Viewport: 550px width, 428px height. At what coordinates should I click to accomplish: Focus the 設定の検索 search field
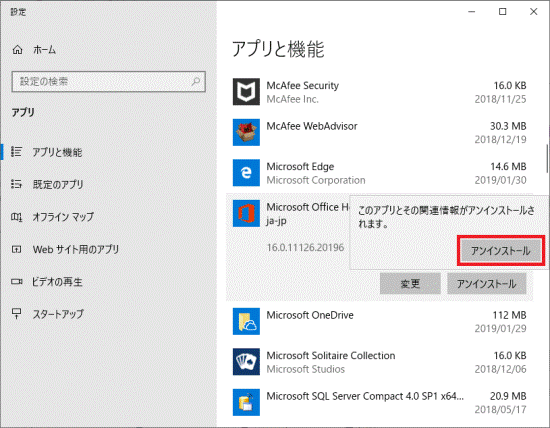[108, 82]
